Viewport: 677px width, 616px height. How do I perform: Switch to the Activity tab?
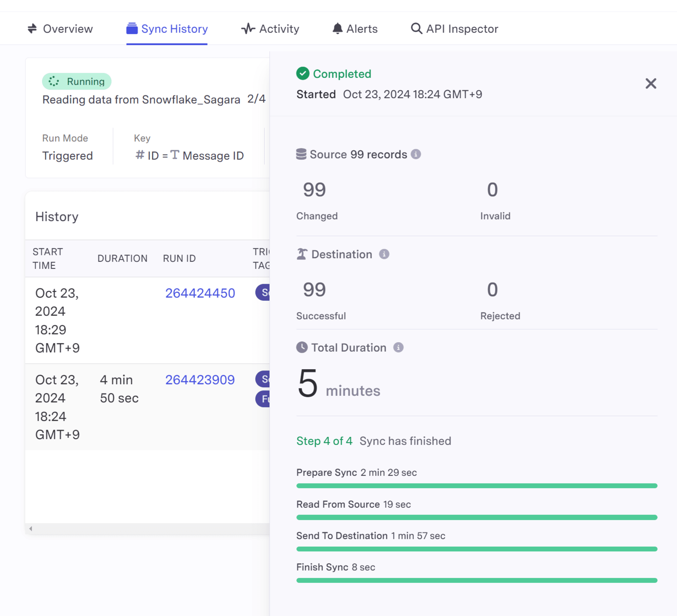tap(270, 29)
